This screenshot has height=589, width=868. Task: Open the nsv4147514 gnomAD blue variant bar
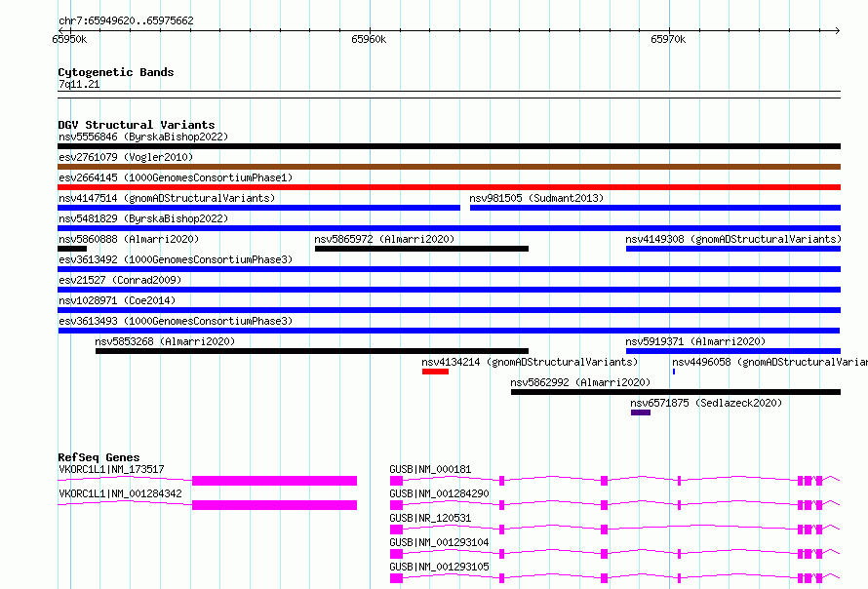[258, 208]
